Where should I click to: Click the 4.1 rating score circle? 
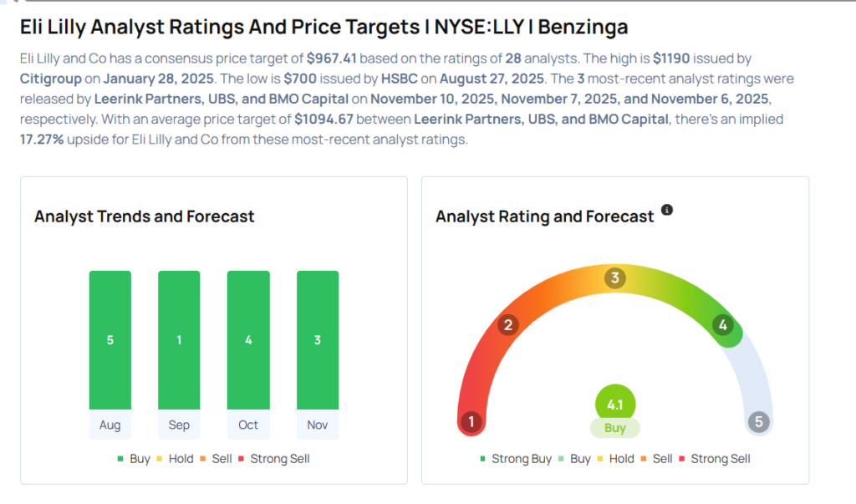615,405
